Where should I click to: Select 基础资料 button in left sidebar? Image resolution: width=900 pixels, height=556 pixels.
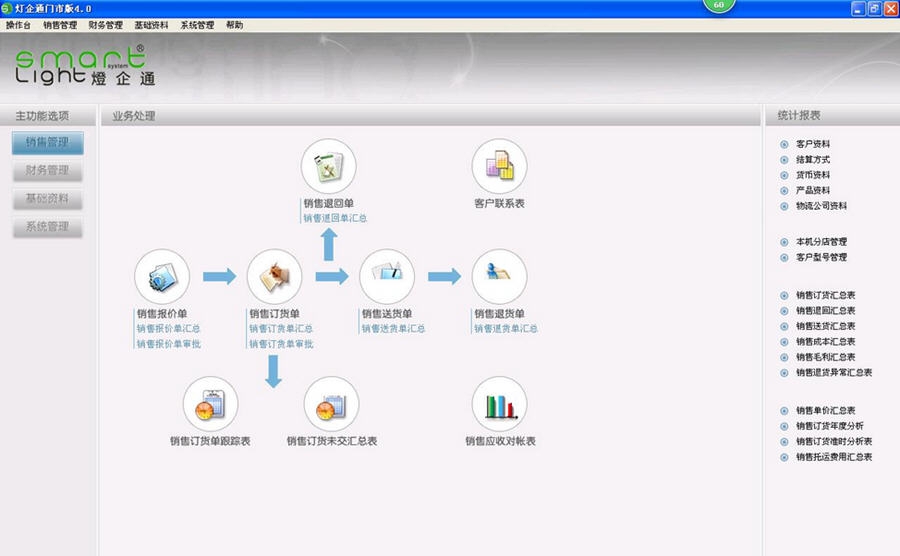(48, 199)
